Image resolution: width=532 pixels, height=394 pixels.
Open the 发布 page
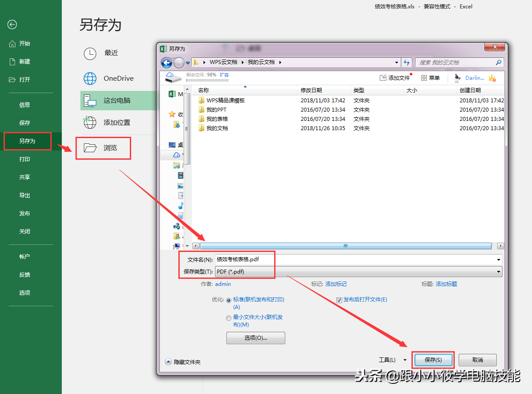[25, 214]
